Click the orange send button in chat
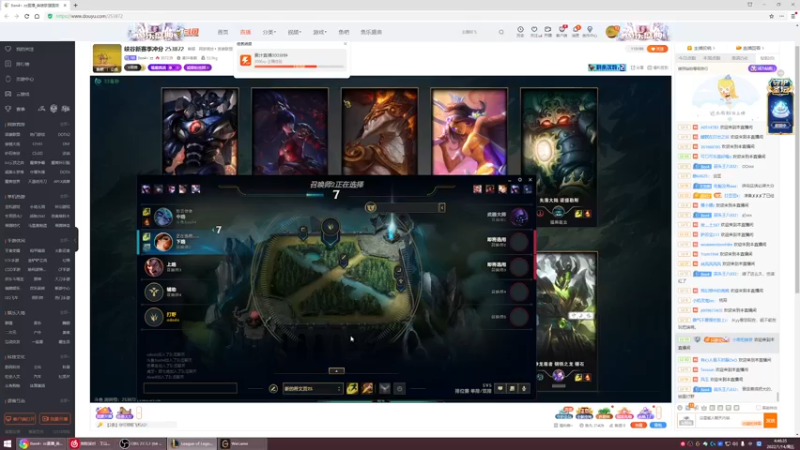800x450 pixels. 770,420
